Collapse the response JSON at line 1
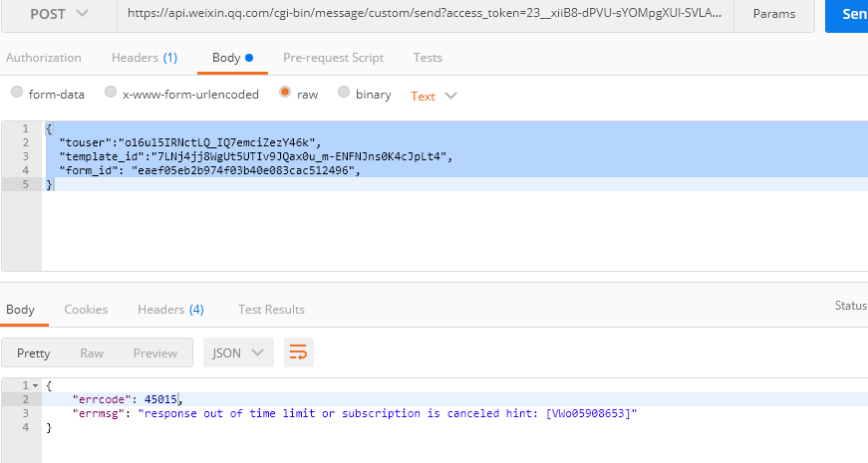 (36, 385)
